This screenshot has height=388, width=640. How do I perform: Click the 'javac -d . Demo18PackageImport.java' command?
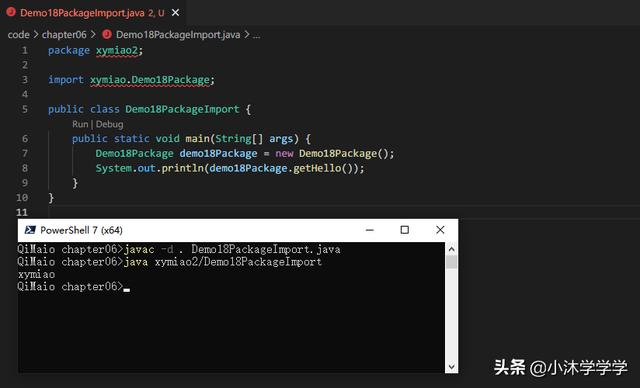[x=232, y=249]
